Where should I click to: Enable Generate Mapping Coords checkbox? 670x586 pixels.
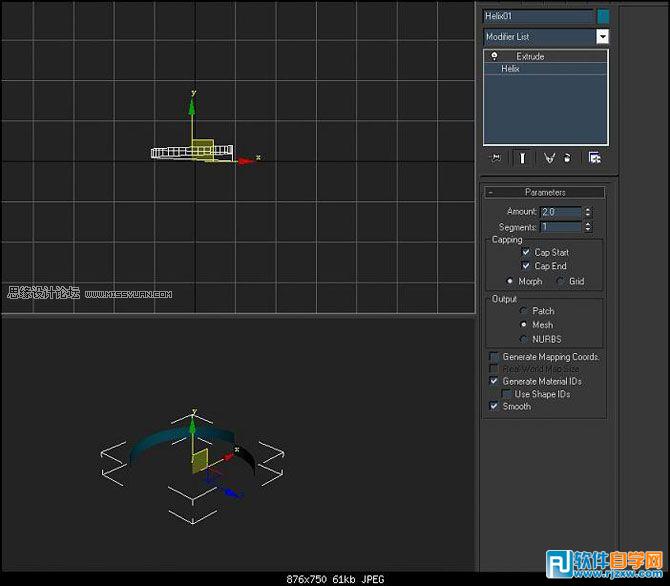[x=494, y=356]
